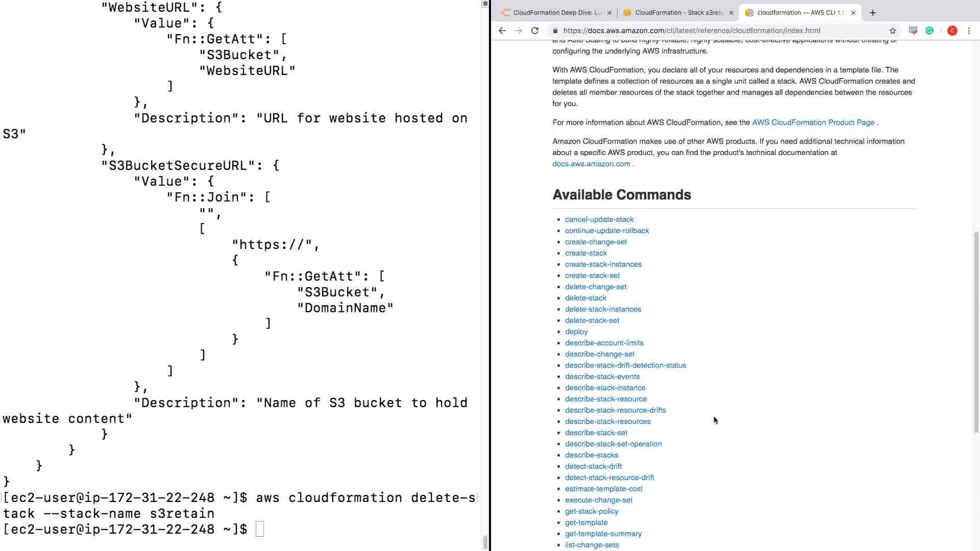
Task: Follow the AWS CloudFormation Product Page link
Action: click(x=813, y=122)
